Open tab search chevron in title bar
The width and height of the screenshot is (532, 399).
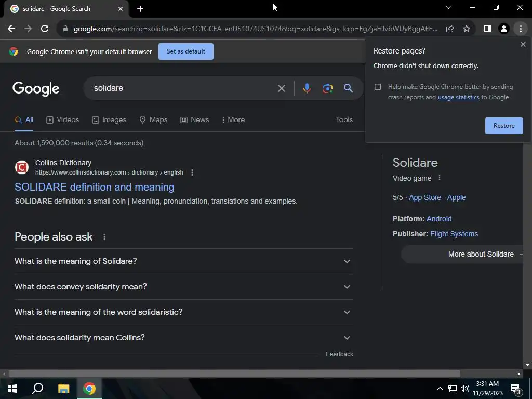[x=448, y=7]
